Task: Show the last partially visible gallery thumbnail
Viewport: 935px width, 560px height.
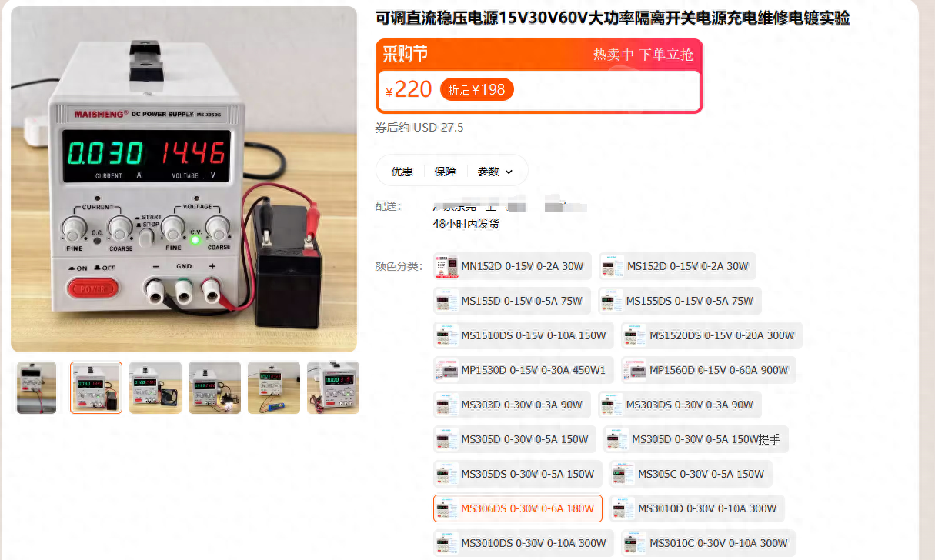Action: tap(332, 388)
